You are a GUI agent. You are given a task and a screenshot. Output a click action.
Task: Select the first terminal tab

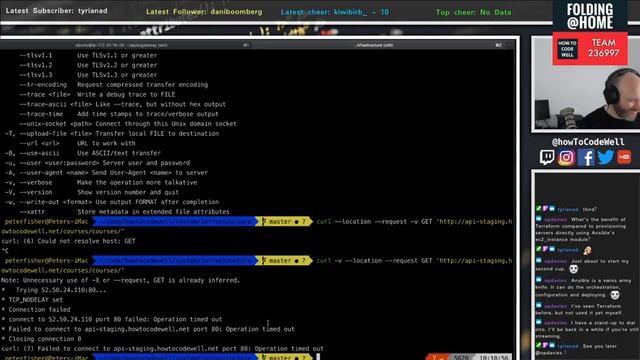pos(121,45)
